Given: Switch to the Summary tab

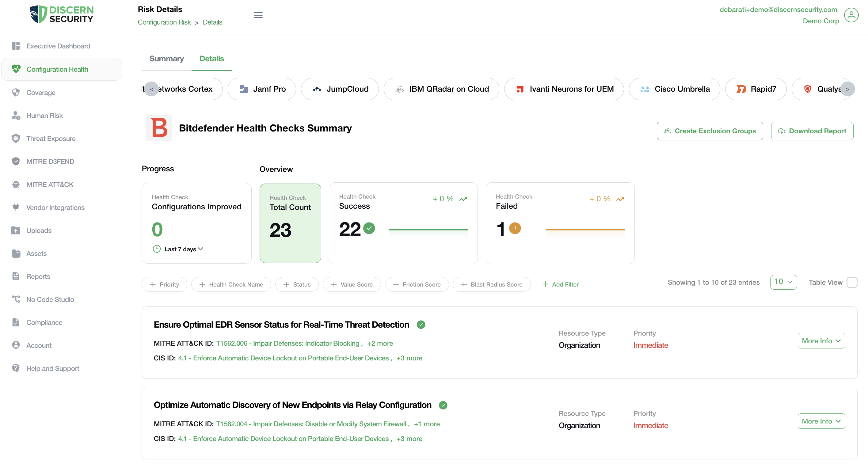Looking at the screenshot, I should click(166, 59).
